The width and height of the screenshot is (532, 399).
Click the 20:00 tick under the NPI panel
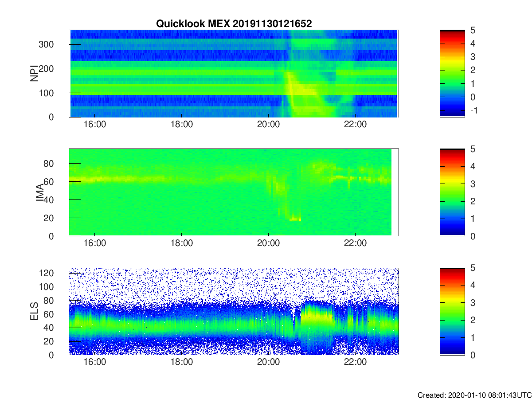tap(268, 125)
